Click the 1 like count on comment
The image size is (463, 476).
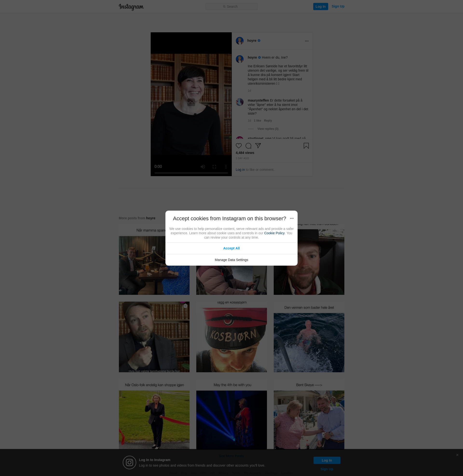click(x=257, y=121)
